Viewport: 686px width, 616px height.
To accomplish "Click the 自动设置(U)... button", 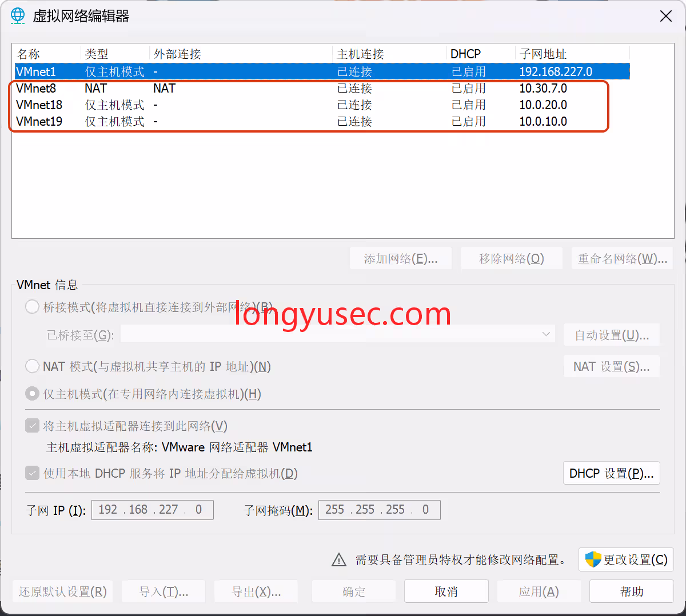I will pyautogui.click(x=612, y=335).
